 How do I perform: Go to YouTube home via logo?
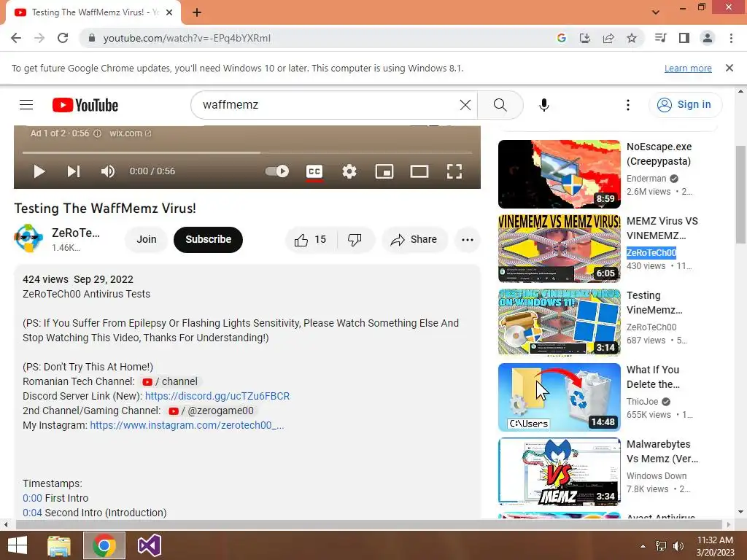pyautogui.click(x=85, y=105)
